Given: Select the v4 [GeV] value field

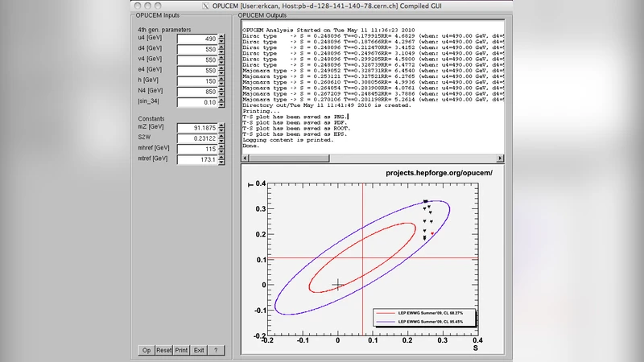Looking at the screenshot, I should [x=198, y=60].
